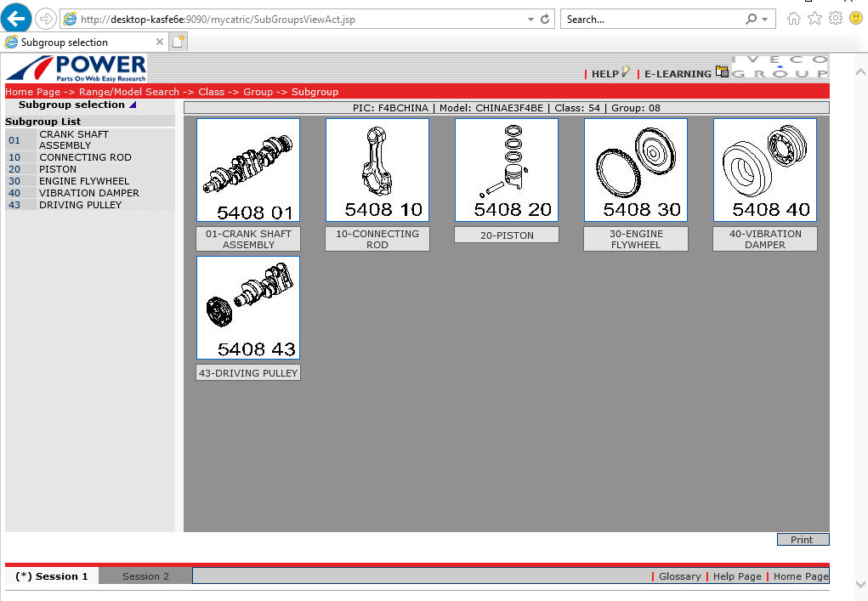The width and height of the screenshot is (868, 601).
Task: Collapse the Subgroup selection triangle
Action: click(x=133, y=105)
